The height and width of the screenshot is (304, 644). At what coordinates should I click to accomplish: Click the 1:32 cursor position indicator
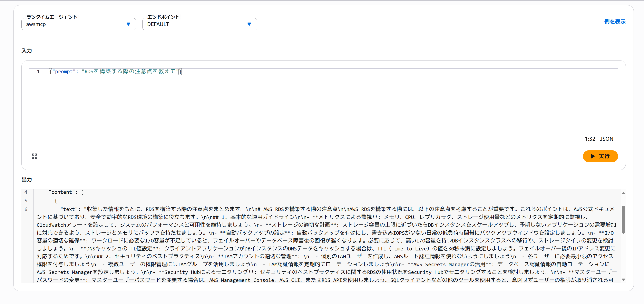(590, 139)
